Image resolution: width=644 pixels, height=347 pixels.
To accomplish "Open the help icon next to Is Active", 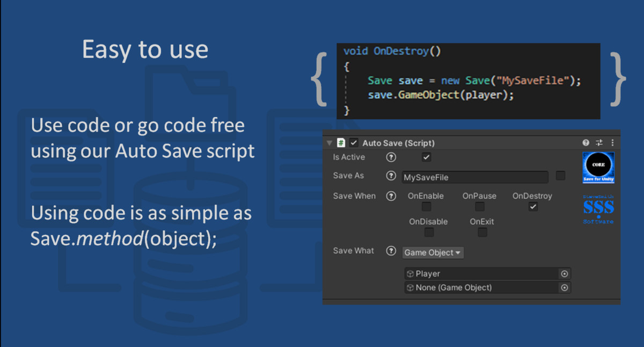I will pos(391,157).
